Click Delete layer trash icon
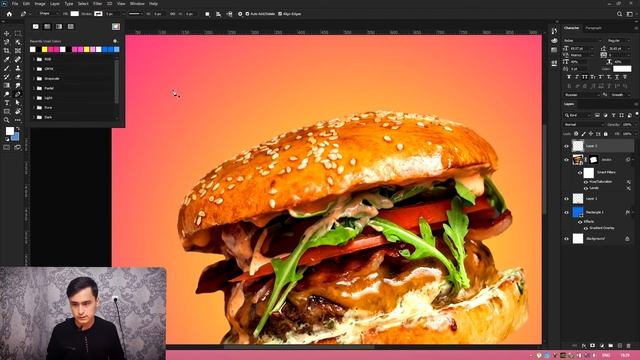 (628, 346)
